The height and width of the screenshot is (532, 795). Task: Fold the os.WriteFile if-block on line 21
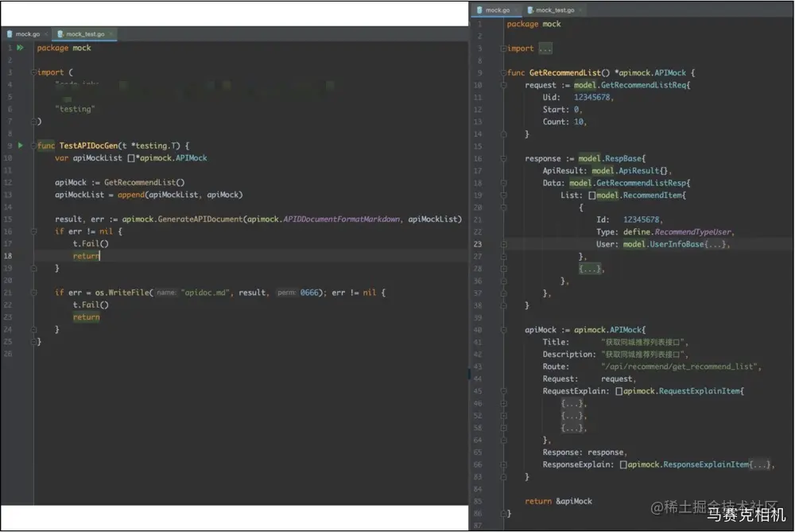[x=34, y=293]
